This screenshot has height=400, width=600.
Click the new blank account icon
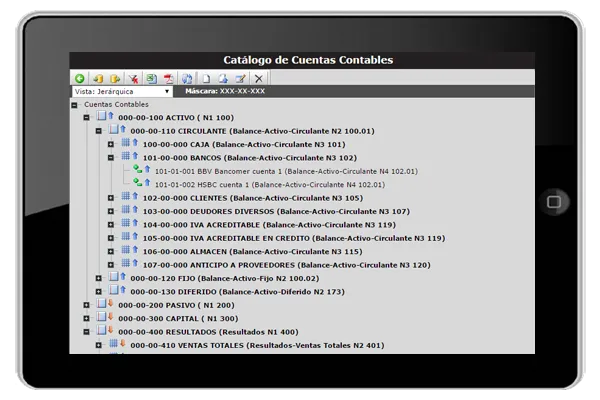coord(206,78)
